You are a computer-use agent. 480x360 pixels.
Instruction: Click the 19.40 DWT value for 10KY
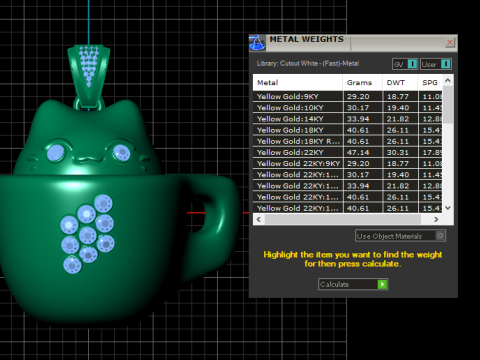coord(398,108)
